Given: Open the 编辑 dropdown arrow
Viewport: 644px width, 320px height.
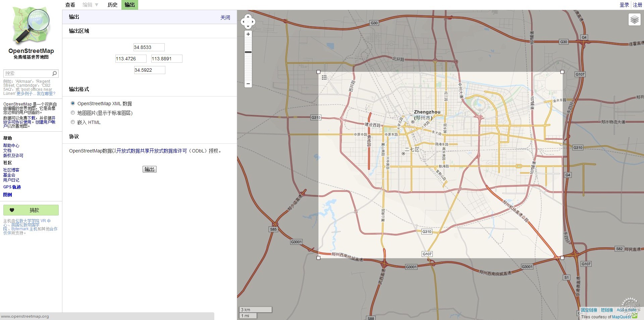Looking at the screenshot, I should pos(97,5).
